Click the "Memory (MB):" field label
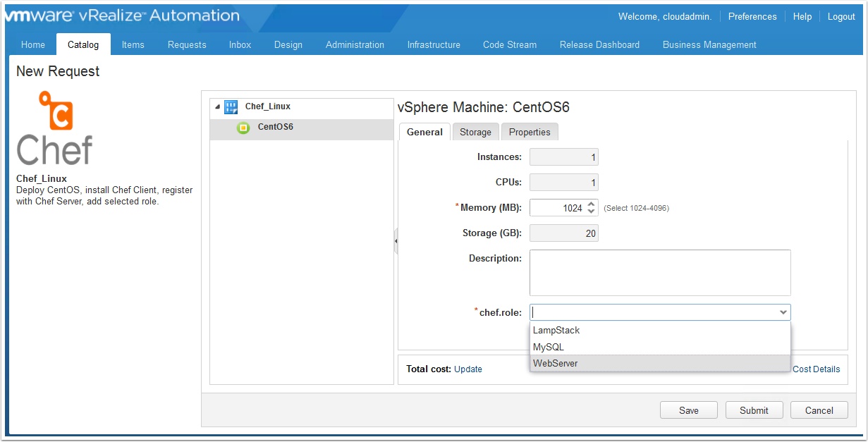Image resolution: width=868 pixels, height=442 pixels. pyautogui.click(x=491, y=208)
